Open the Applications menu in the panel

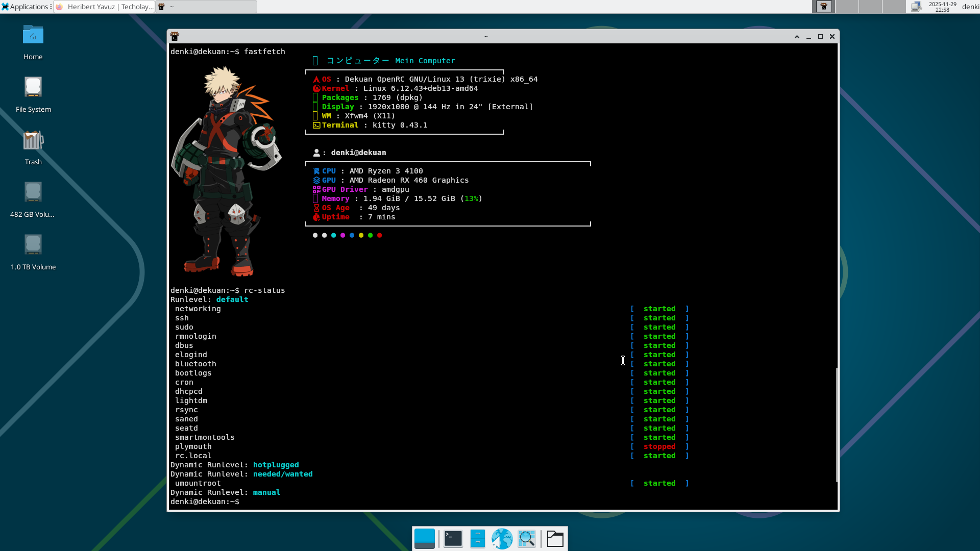(x=26, y=7)
